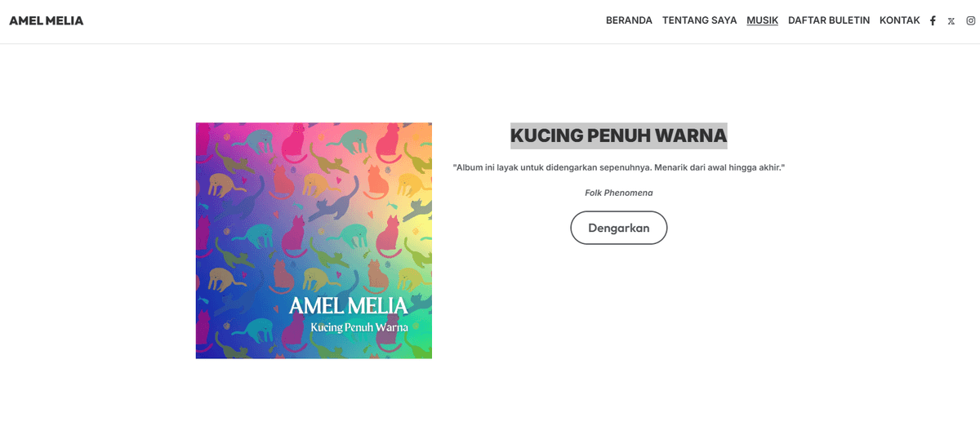The image size is (980, 444).
Task: Open the Facebook social icon
Action: click(x=933, y=20)
